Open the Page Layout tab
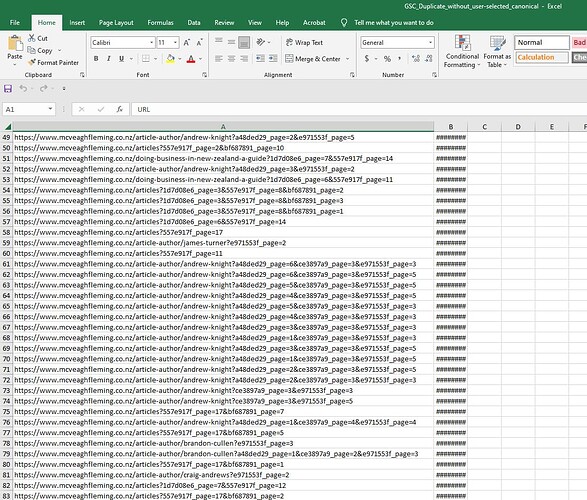This screenshot has width=587, height=500. coord(116,22)
